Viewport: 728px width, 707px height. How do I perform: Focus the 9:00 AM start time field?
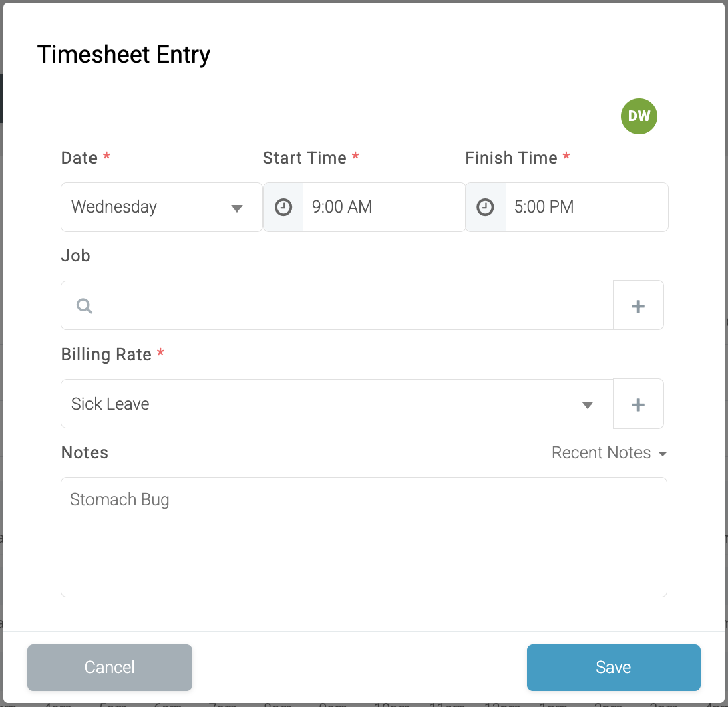click(x=383, y=207)
